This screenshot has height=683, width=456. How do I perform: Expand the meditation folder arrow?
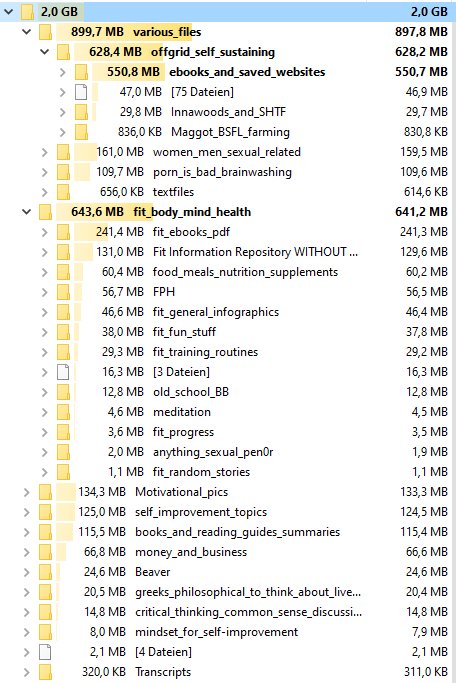coord(44,412)
